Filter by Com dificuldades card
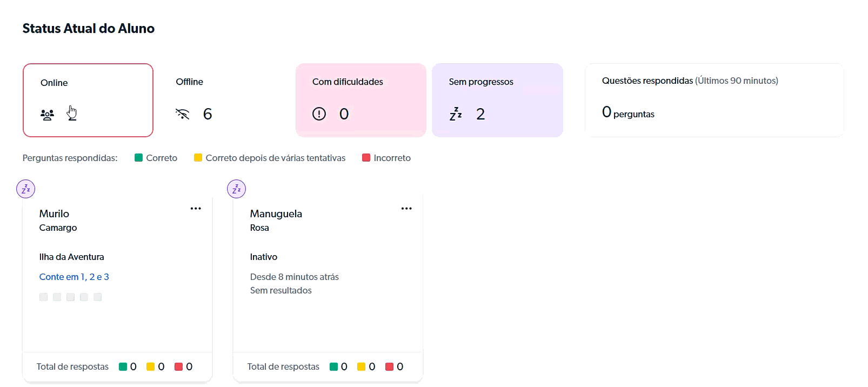 [x=360, y=100]
